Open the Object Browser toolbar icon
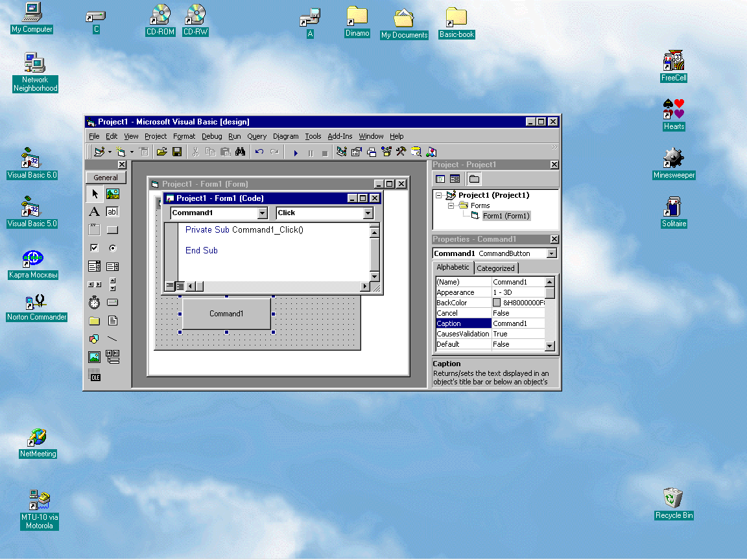This screenshot has width=747, height=560. (x=386, y=152)
